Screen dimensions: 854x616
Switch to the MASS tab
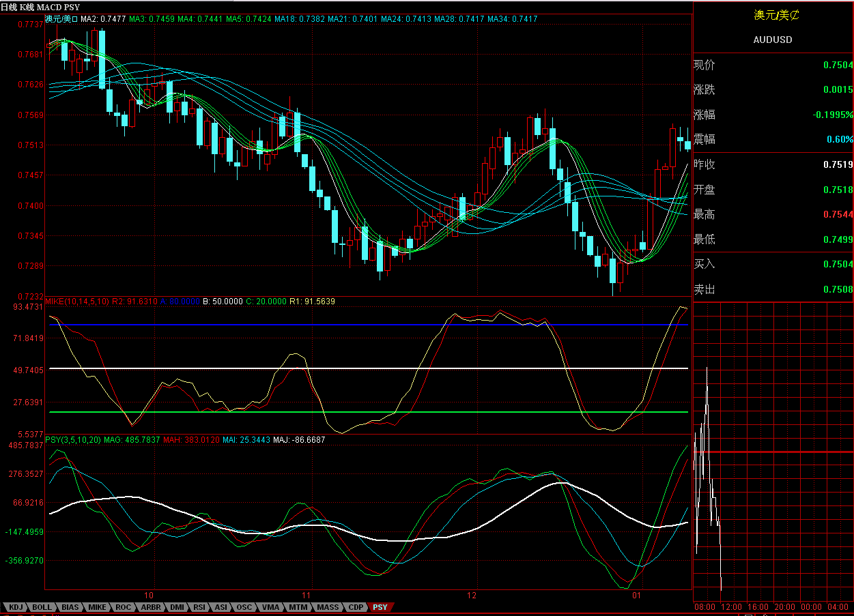click(x=328, y=607)
